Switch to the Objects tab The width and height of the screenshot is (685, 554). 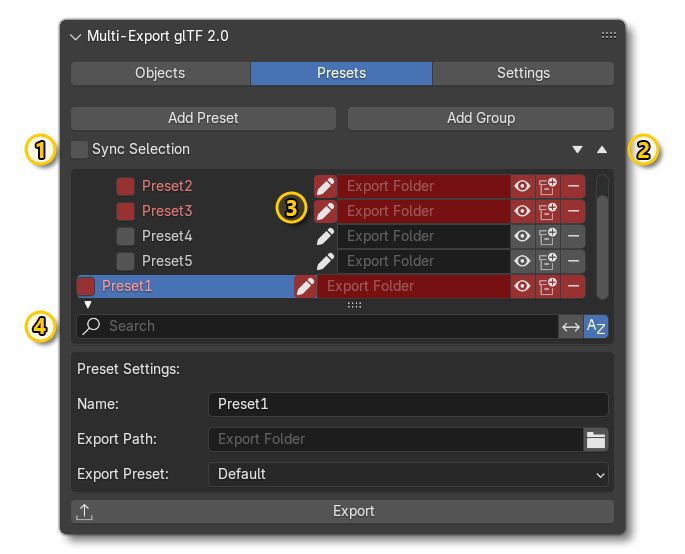click(x=160, y=73)
